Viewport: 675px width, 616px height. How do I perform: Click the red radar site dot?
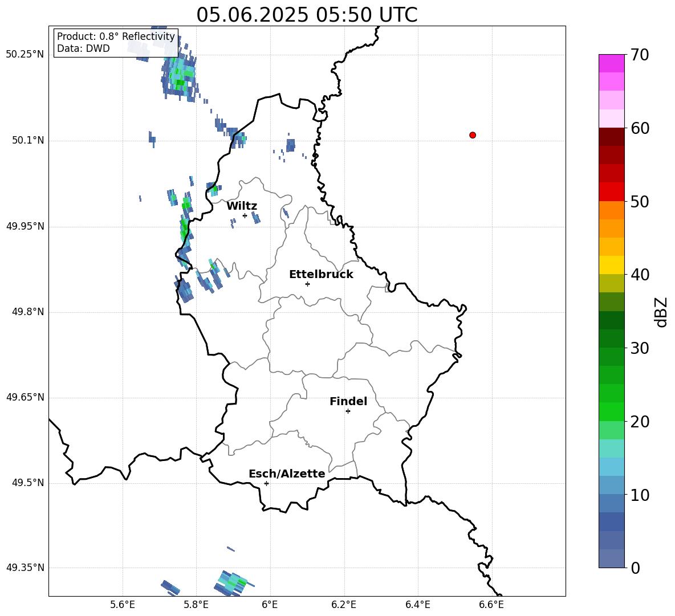[473, 135]
